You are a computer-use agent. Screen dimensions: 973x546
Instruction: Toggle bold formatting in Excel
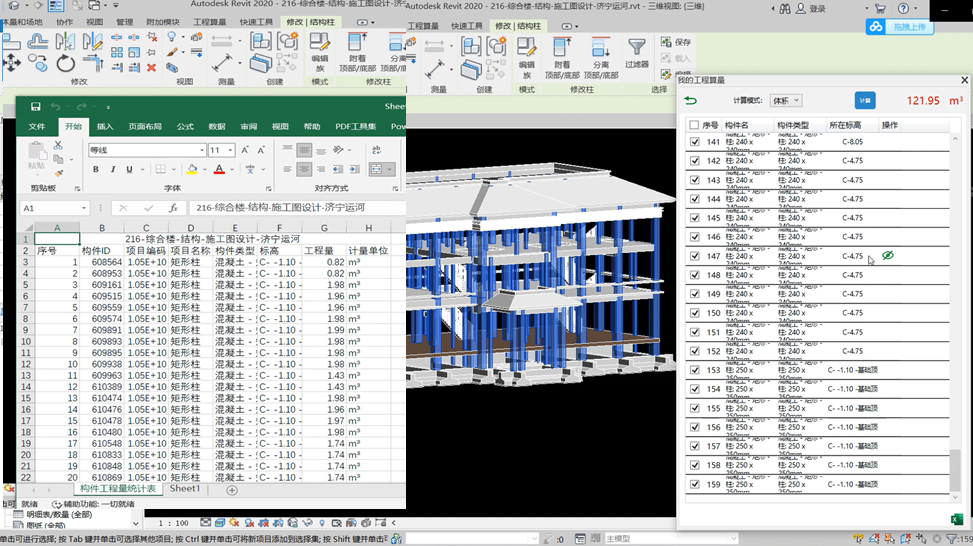pos(97,169)
